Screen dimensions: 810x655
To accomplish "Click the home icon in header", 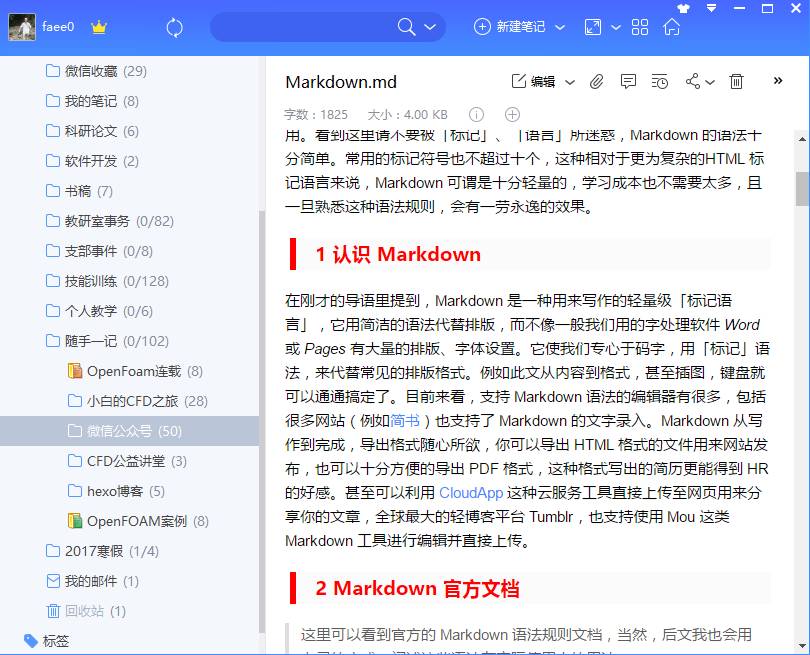I will click(x=672, y=27).
